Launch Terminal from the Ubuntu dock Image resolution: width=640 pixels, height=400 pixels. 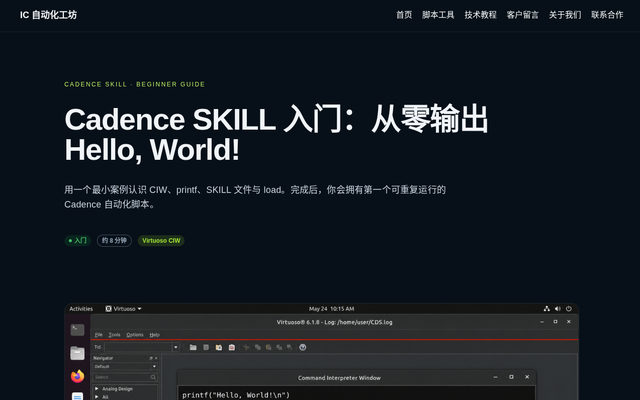[x=77, y=329]
